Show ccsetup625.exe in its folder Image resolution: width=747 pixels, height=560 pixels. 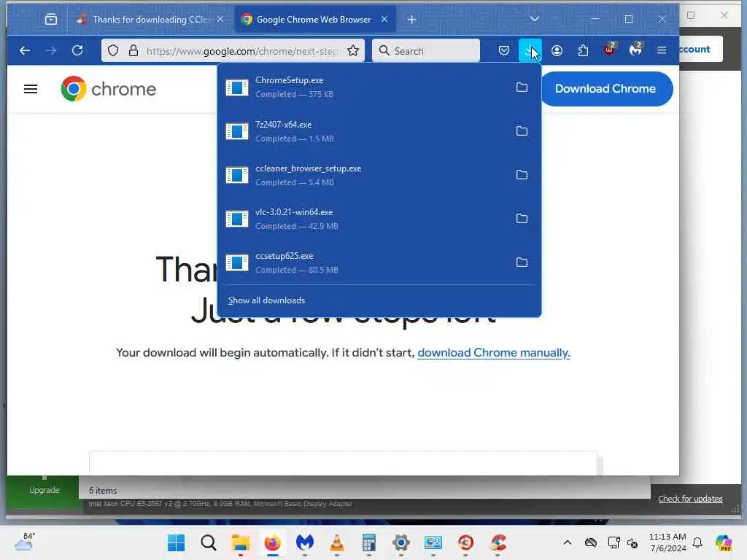[522, 262]
